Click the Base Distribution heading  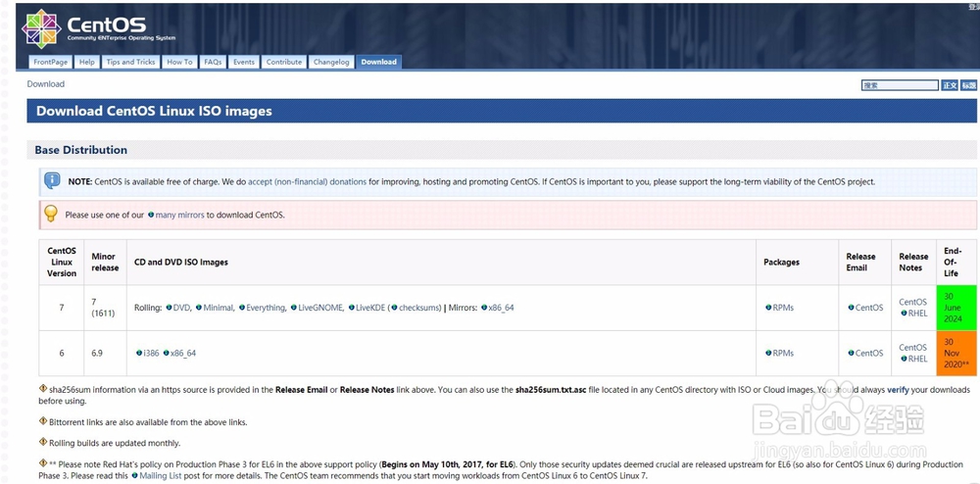coord(80,150)
